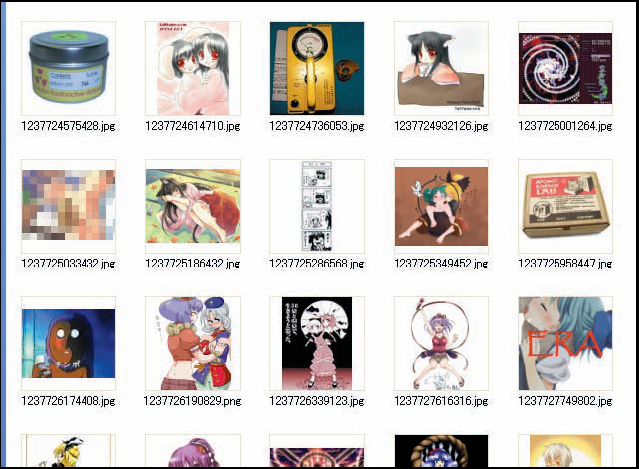Image resolution: width=639 pixels, height=469 pixels.
Task: Open the yellow Geiger counter image
Action: (317, 68)
